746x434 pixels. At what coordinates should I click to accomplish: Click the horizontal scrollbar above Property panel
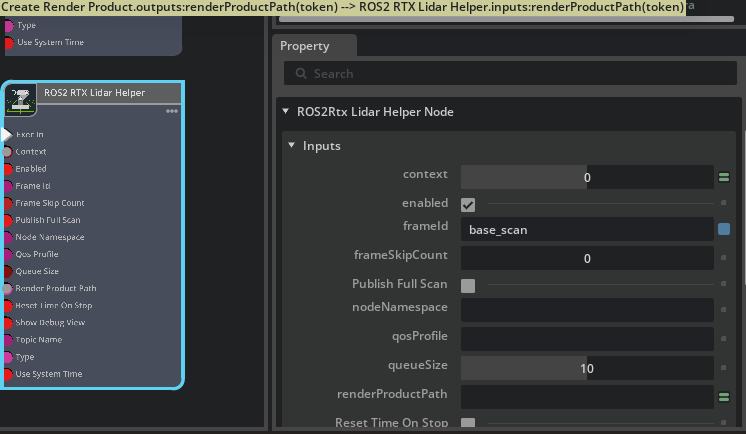point(506,19)
